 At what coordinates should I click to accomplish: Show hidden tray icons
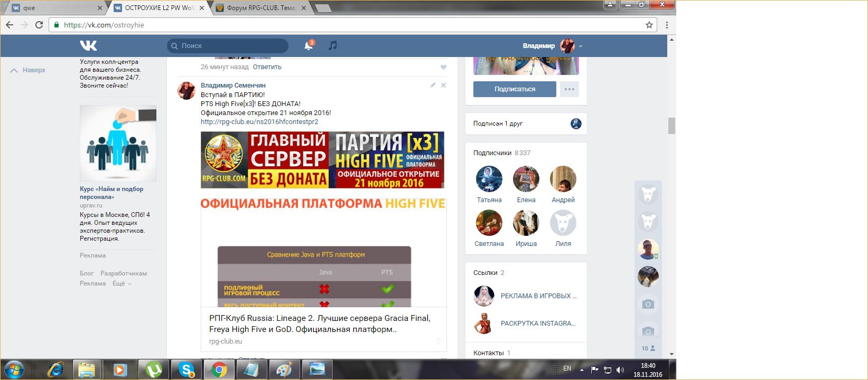pyautogui.click(x=582, y=369)
